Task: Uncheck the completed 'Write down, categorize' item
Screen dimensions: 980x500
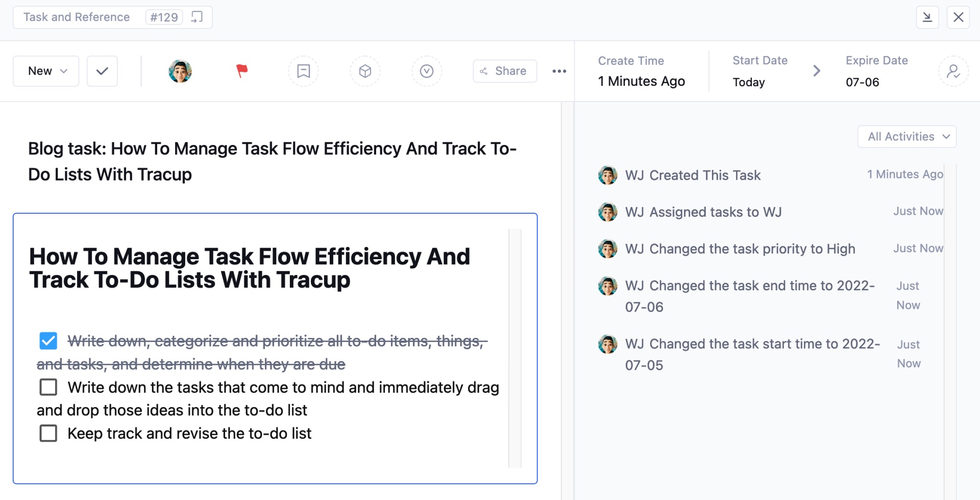Action: (48, 340)
